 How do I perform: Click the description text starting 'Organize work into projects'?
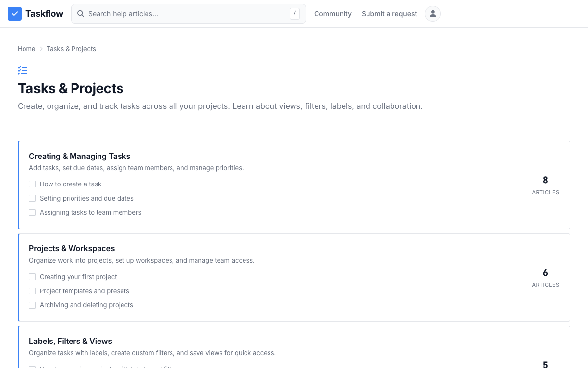pos(142,260)
